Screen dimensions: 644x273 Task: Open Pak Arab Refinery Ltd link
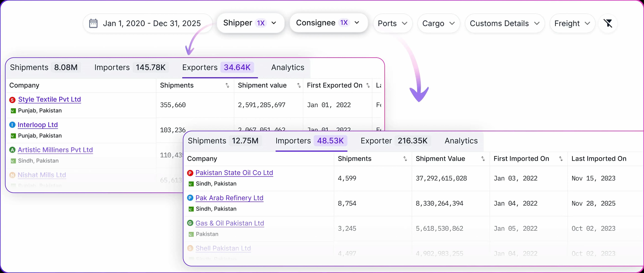[x=229, y=198]
